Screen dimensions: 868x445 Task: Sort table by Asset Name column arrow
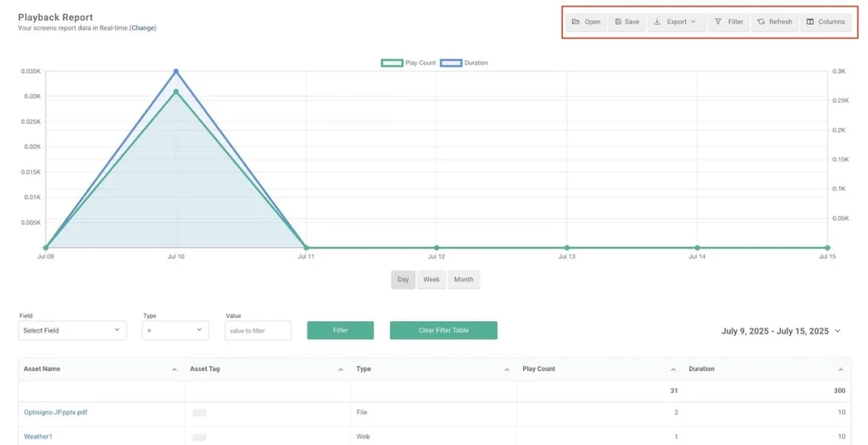174,370
